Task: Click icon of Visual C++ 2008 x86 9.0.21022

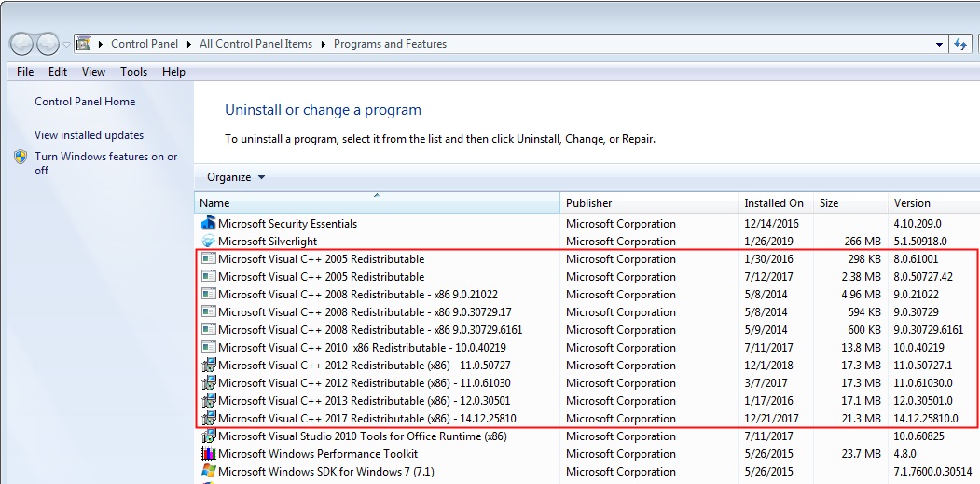Action: pyautogui.click(x=208, y=294)
